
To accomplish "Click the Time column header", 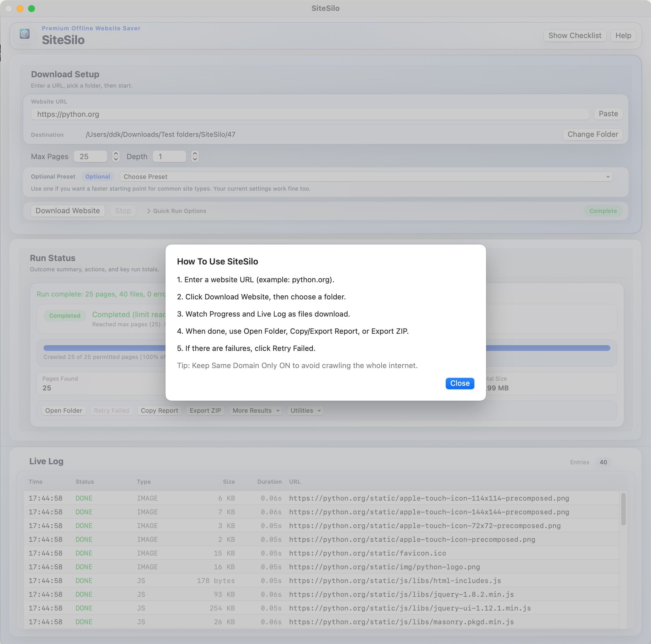I will [x=35, y=482].
